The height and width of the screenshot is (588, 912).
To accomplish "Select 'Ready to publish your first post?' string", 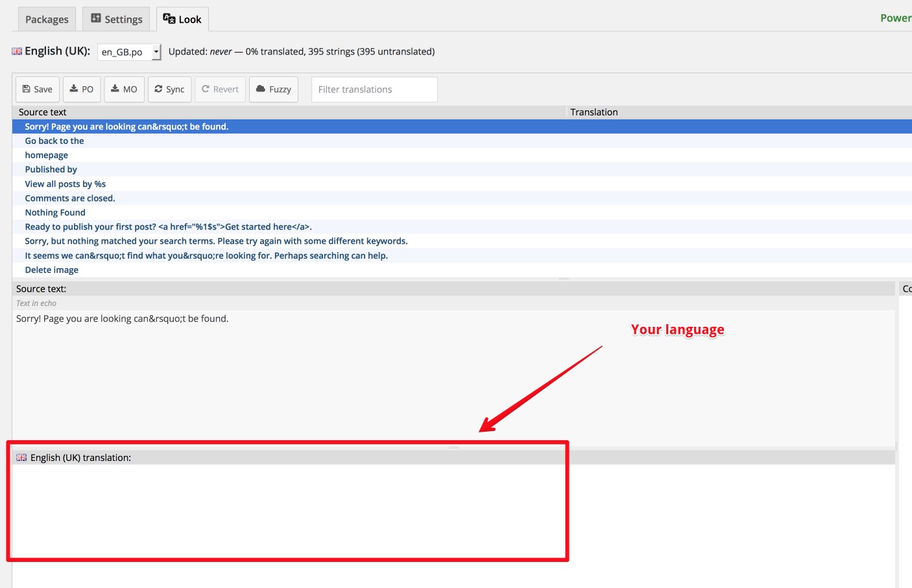I will 462,227.
